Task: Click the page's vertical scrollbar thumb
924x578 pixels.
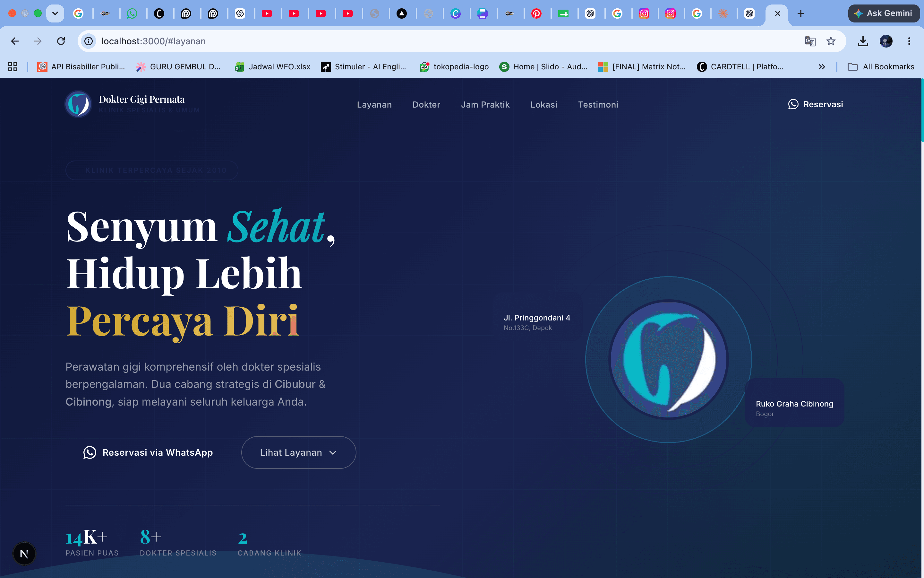Action: click(x=922, y=110)
